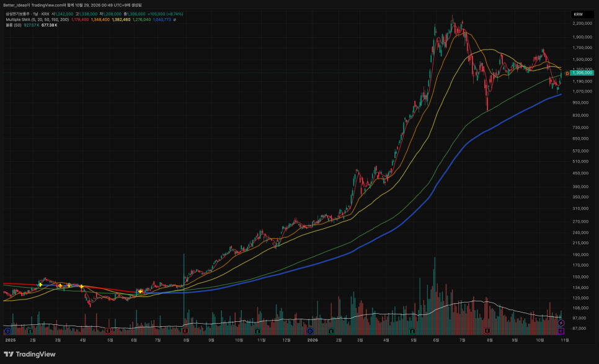Expand the 볼륨 (50) volume indicator legend

tap(14, 25)
